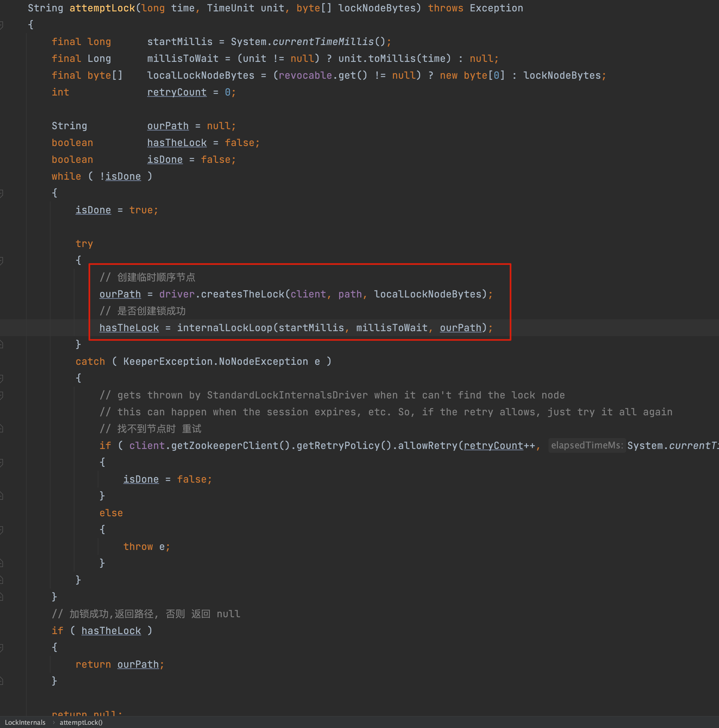The image size is (719, 728).
Task: Click StandardLockInternalsDriver in comment
Action: click(287, 395)
